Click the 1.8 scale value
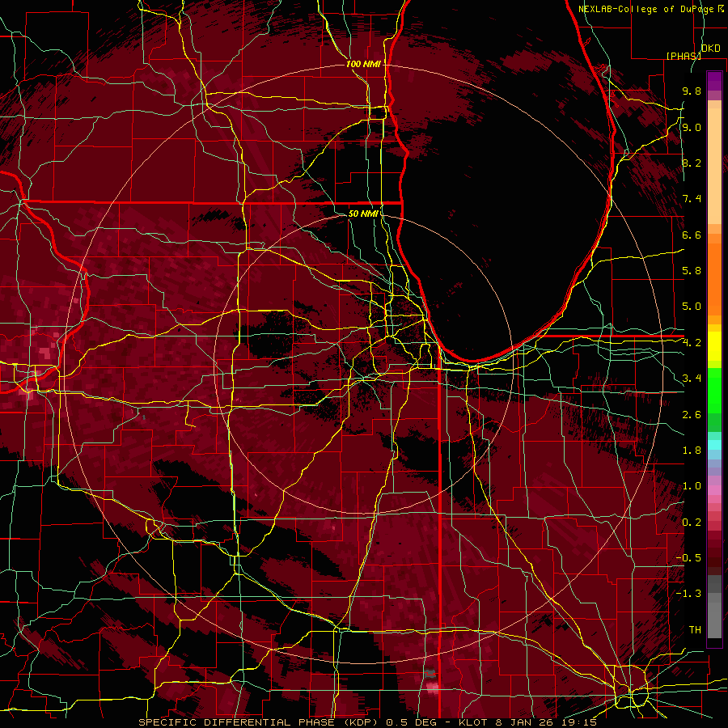Screen dimensions: 728x728 [x=692, y=451]
